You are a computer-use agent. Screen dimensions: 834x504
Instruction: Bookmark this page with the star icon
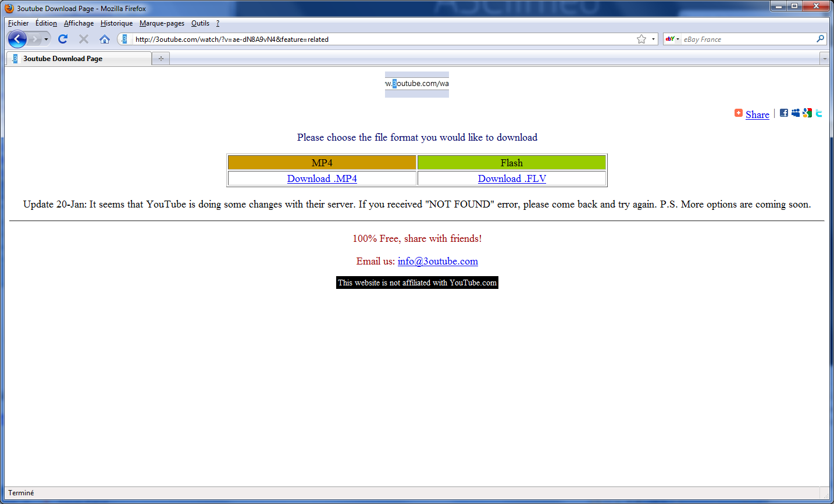(641, 39)
